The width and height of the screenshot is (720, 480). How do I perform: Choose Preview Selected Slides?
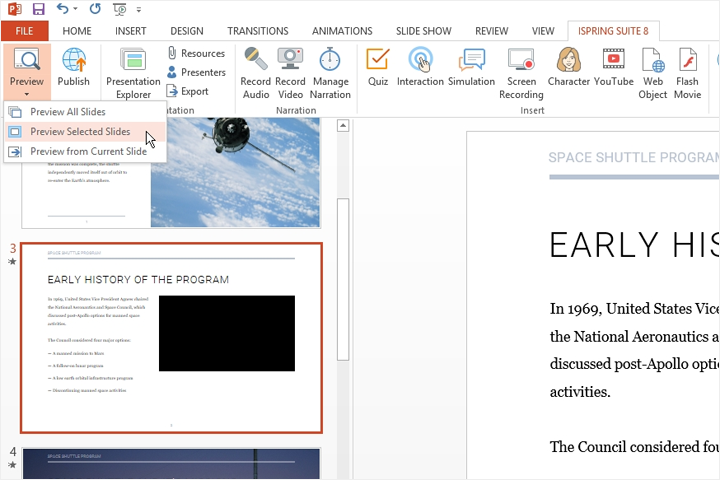[85, 131]
